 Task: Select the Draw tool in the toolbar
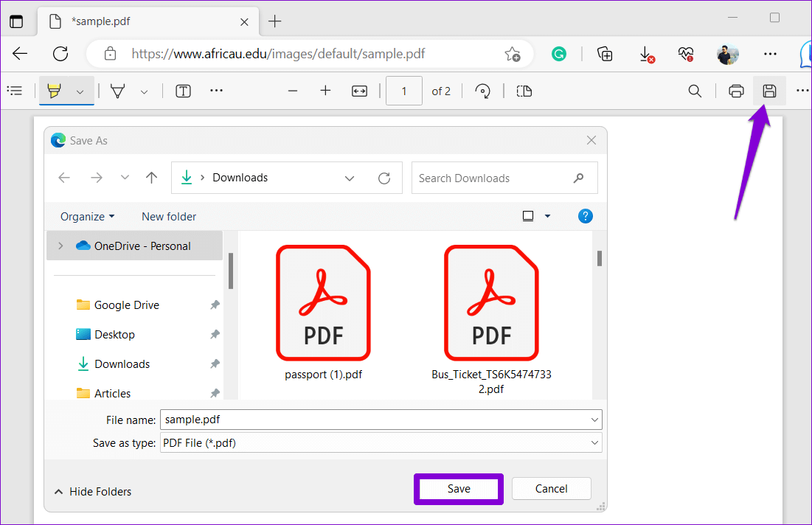[115, 90]
